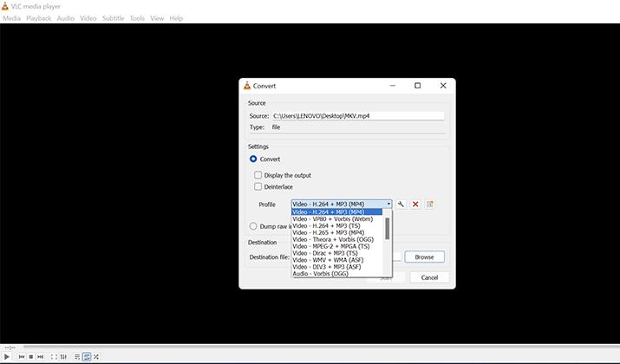Maximize the Convert dialog

coord(418,86)
